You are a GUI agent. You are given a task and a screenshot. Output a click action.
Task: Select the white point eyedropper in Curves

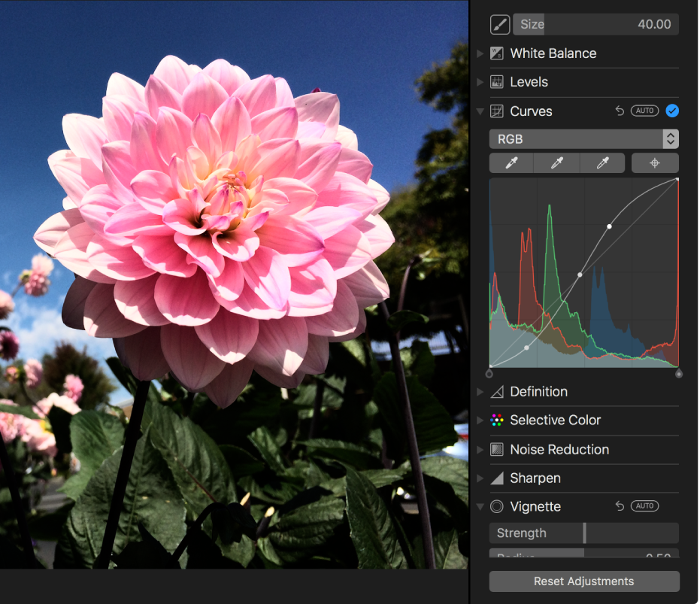pos(603,163)
